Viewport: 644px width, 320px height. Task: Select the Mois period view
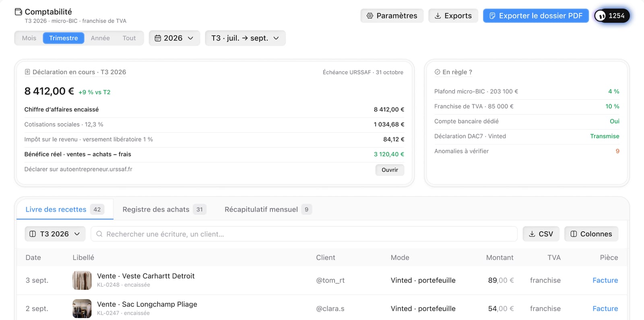[29, 38]
